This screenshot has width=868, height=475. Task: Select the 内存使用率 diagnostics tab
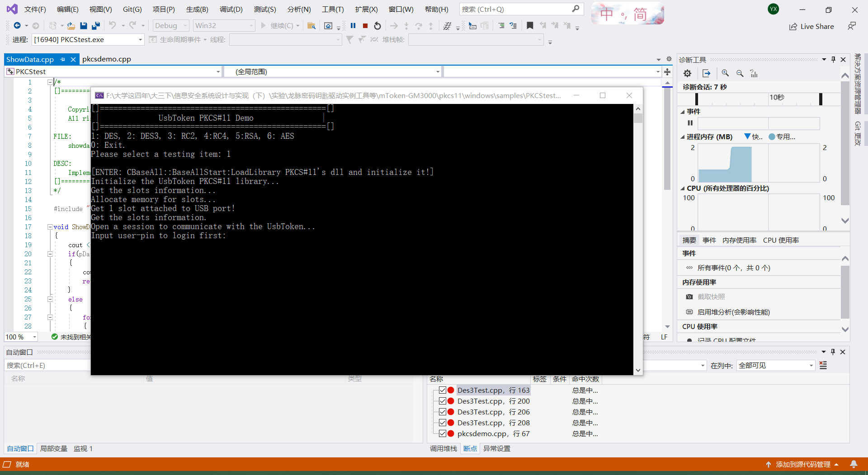tap(740, 240)
